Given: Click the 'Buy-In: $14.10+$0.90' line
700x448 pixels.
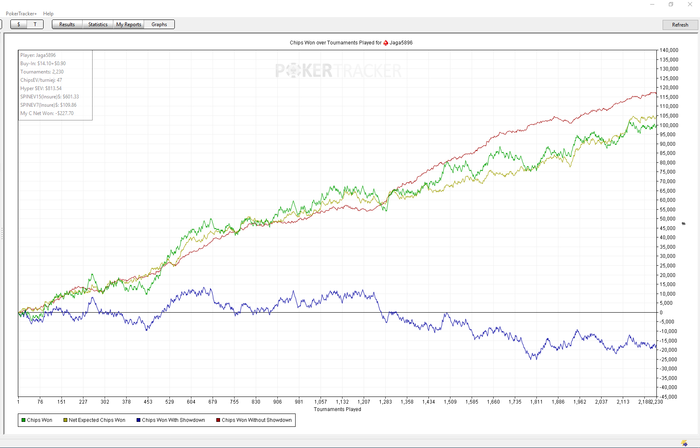Looking at the screenshot, I should point(43,64).
